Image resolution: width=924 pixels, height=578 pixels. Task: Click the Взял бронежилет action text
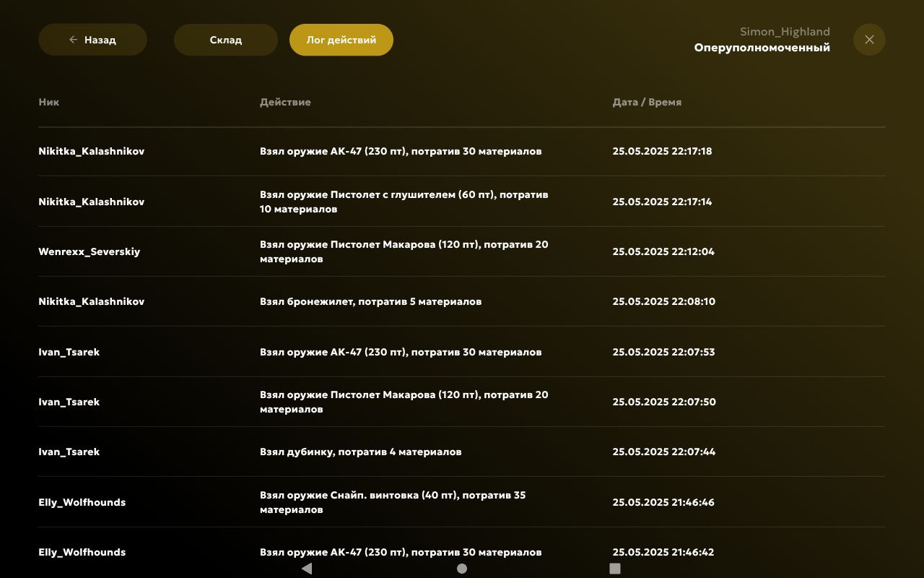point(371,301)
